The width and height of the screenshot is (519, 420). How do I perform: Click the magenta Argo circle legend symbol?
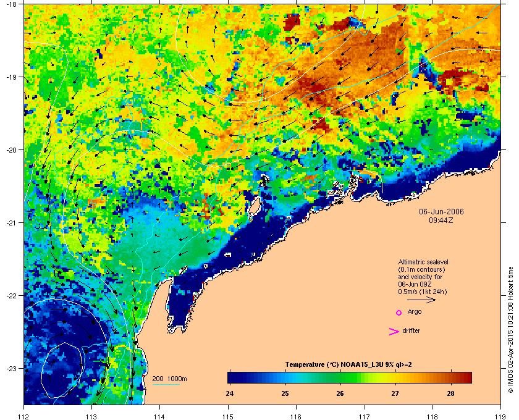(399, 313)
